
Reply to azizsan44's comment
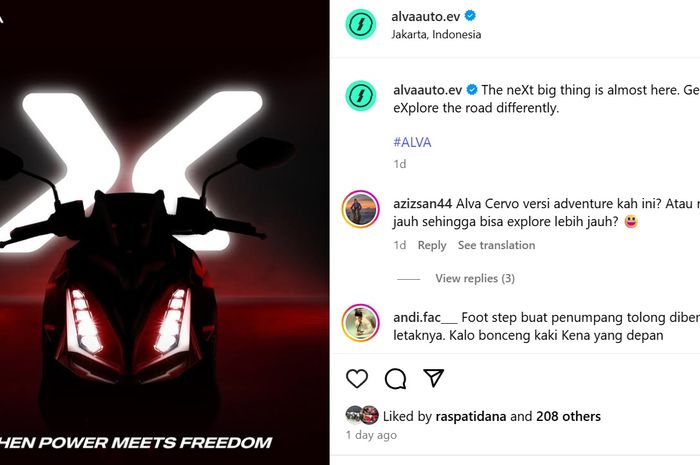[x=432, y=245]
